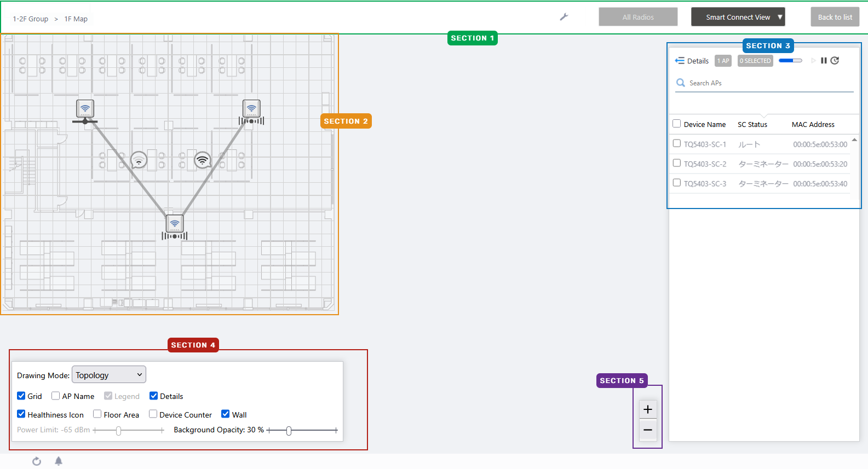Image resolution: width=868 pixels, height=469 pixels.
Task: Click the zoom out minus button
Action: 647,430
